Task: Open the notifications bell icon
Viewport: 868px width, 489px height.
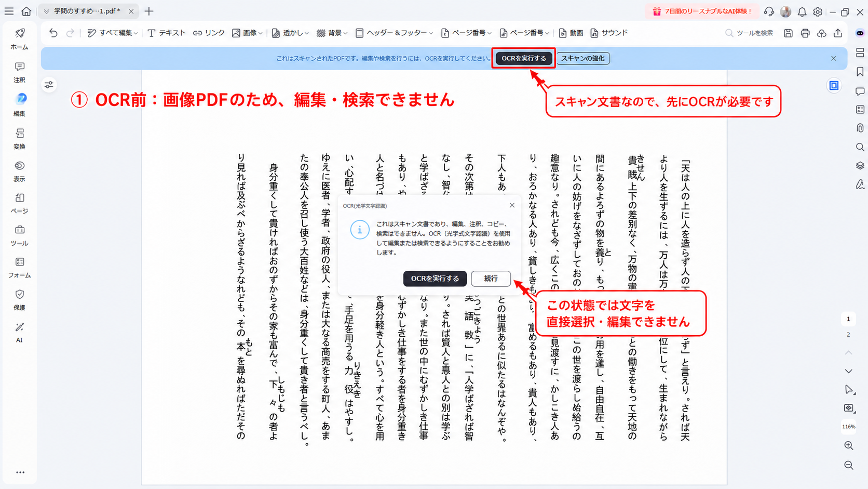Action: point(802,11)
